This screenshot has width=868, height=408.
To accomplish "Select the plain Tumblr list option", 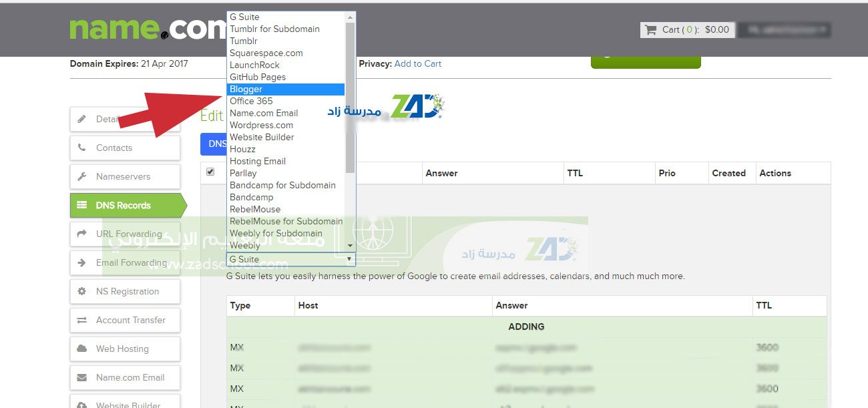I will pos(286,41).
